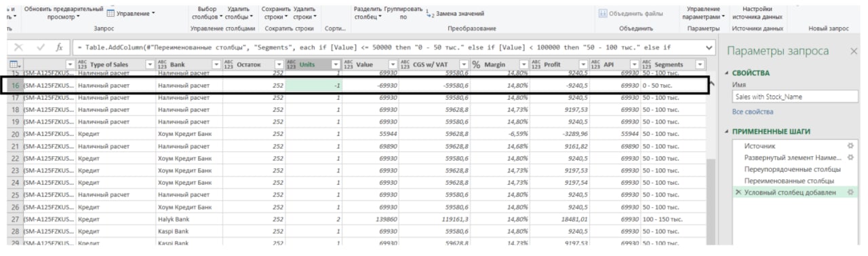The width and height of the screenshot is (868, 256).
Task: Click the data type icon of API column
Action: coord(595,64)
